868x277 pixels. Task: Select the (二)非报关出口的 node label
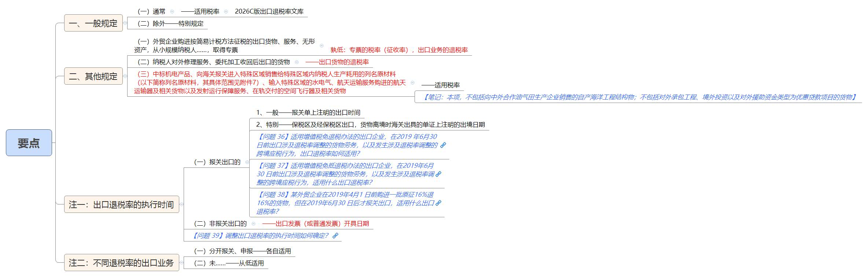coord(219,224)
